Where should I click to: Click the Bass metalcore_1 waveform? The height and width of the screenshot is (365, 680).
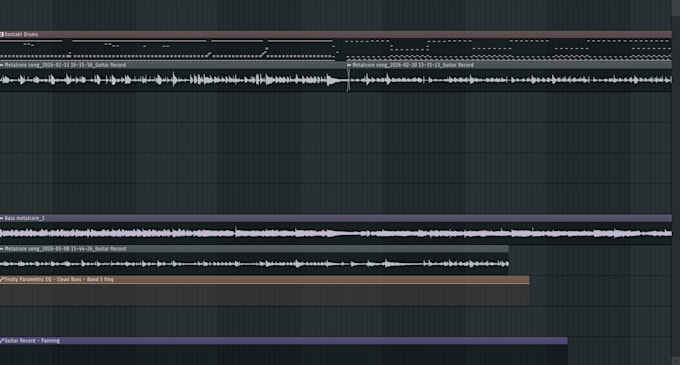(336, 233)
